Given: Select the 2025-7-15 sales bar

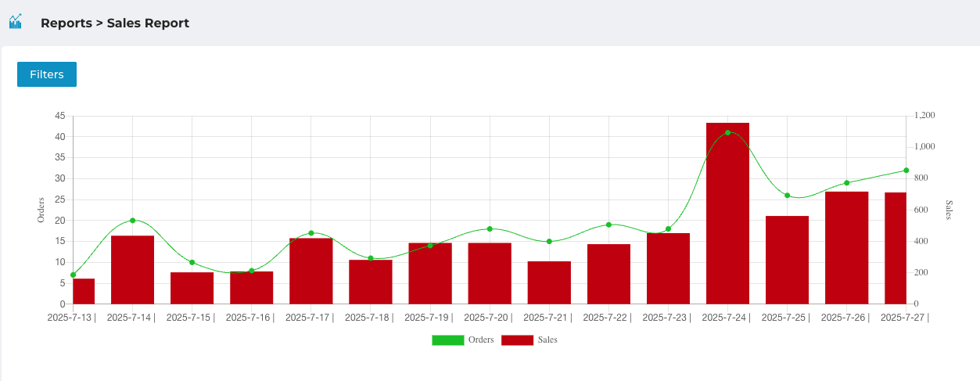Looking at the screenshot, I should tap(192, 288).
